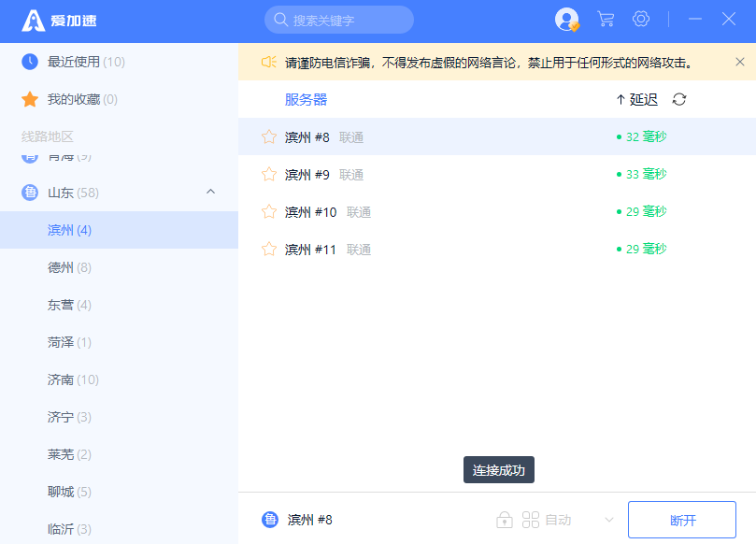The image size is (756, 544).
Task: Click the 服务器 column header
Action: 306,99
